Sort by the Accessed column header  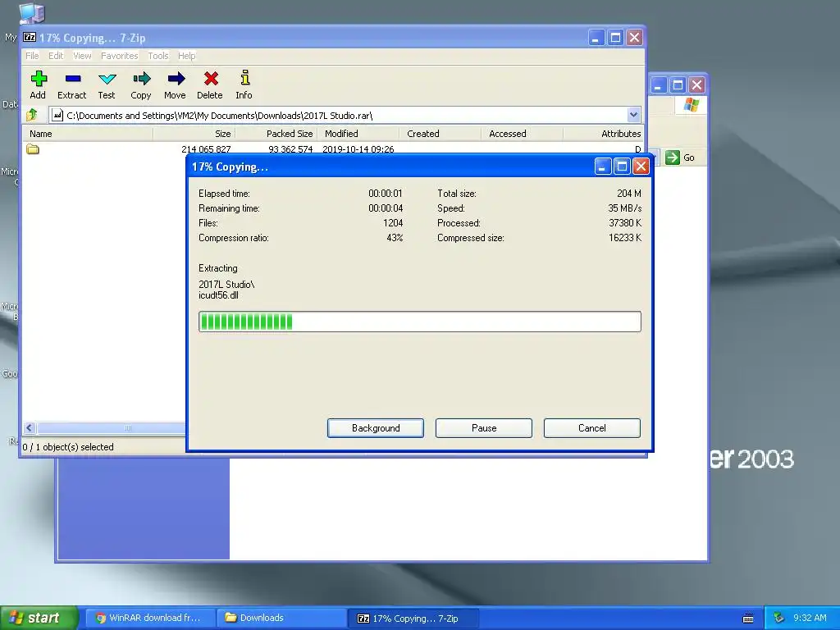[523, 134]
